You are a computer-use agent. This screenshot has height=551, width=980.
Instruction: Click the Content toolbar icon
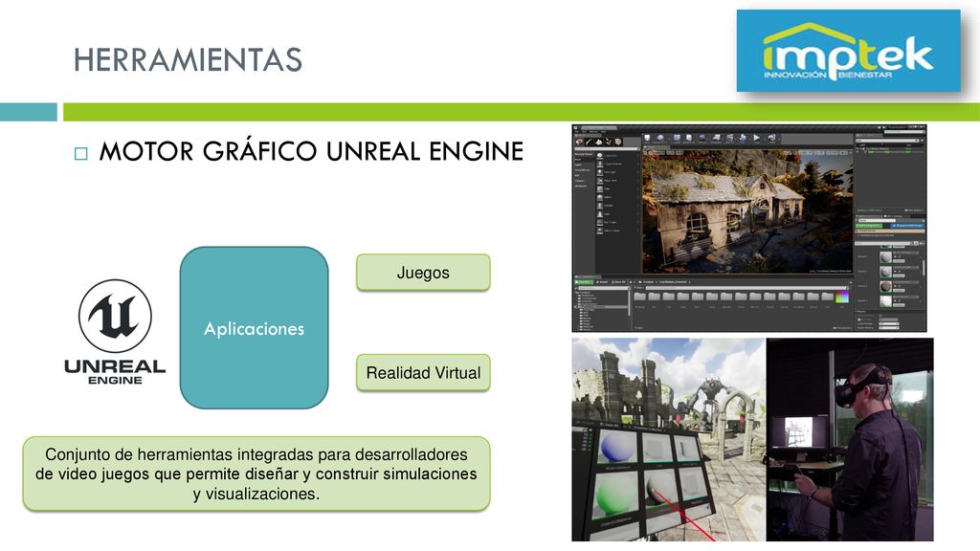pos(677,138)
